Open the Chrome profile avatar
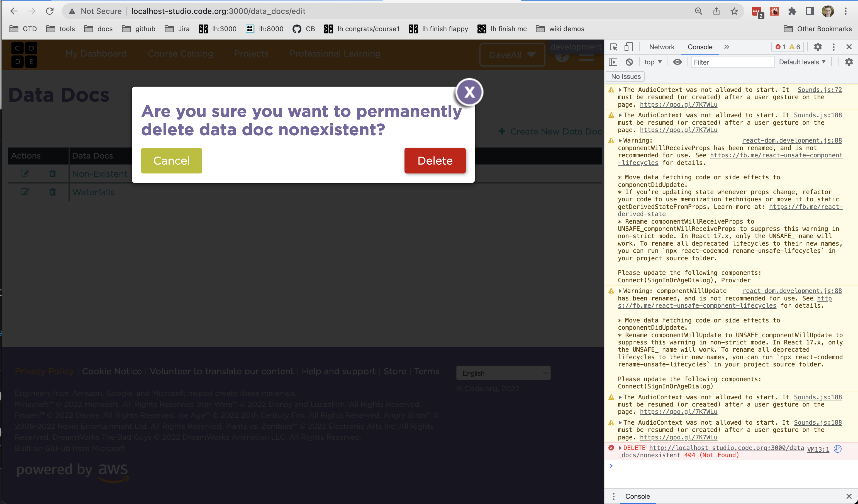The height and width of the screenshot is (504, 858). point(828,11)
